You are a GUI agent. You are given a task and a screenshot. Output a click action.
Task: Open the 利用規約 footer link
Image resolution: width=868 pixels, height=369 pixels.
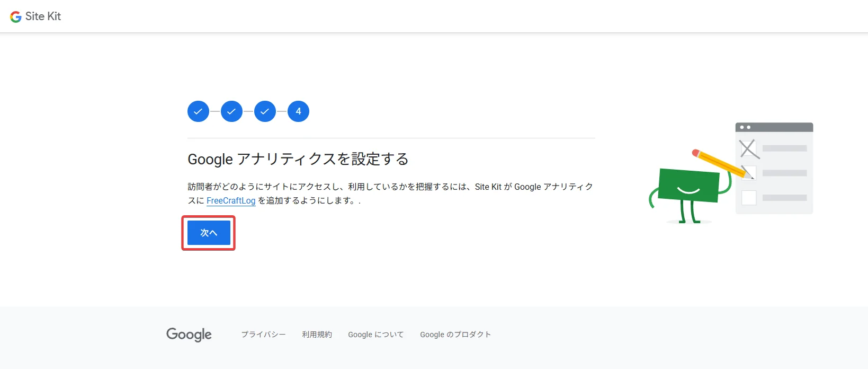pos(317,335)
